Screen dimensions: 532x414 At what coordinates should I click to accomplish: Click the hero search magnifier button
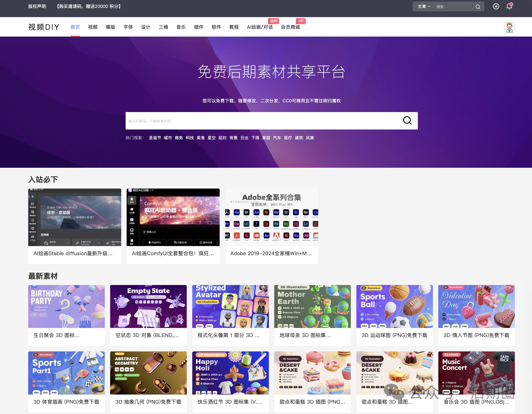(407, 120)
